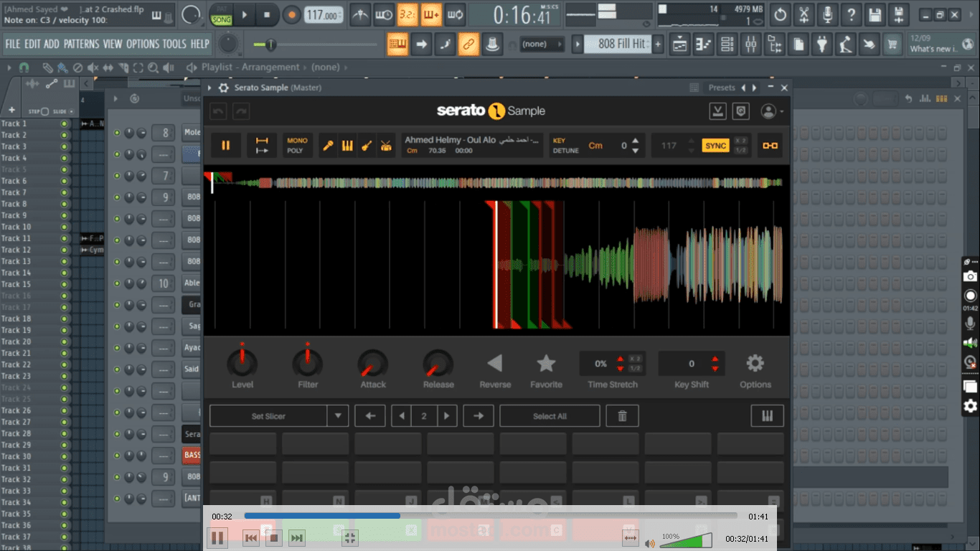Click the orange link icon beside SYNC

770,146
